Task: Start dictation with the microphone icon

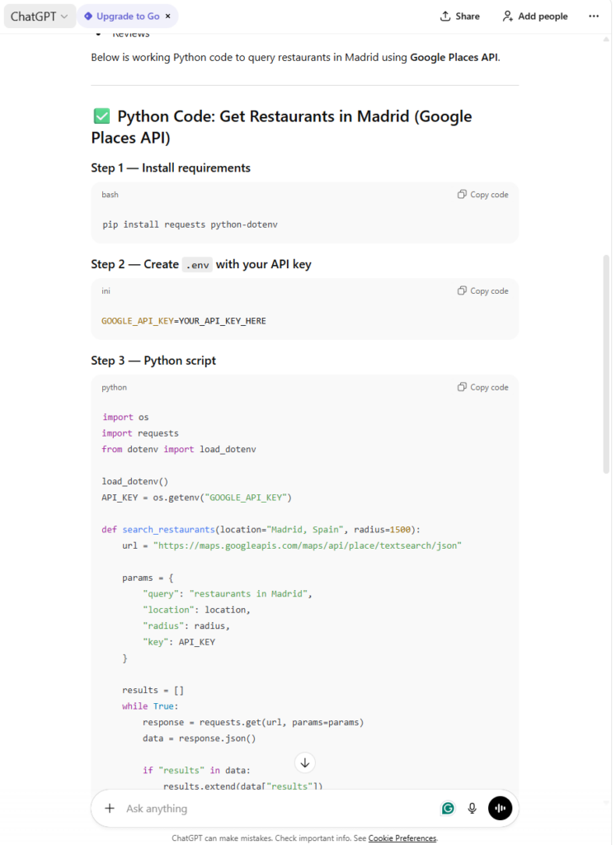Action: pos(473,809)
